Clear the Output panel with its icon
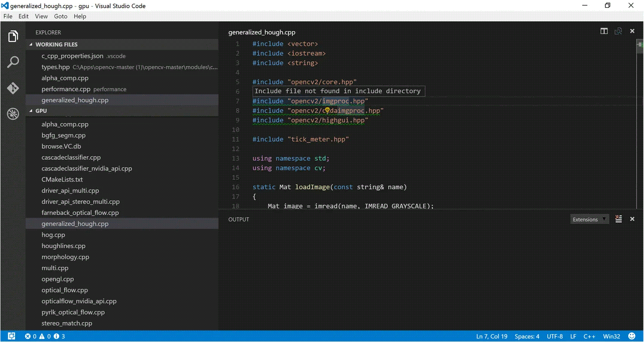The height and width of the screenshot is (342, 644). click(618, 219)
